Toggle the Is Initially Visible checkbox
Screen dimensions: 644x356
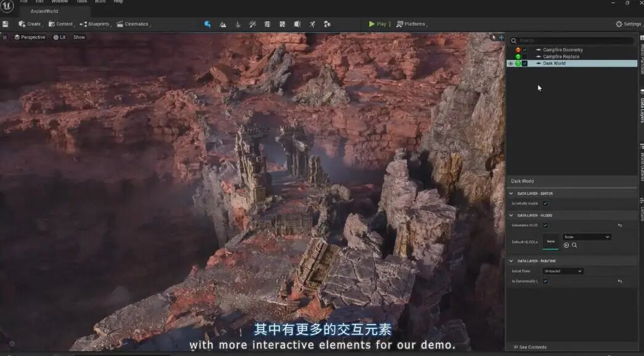(x=545, y=204)
